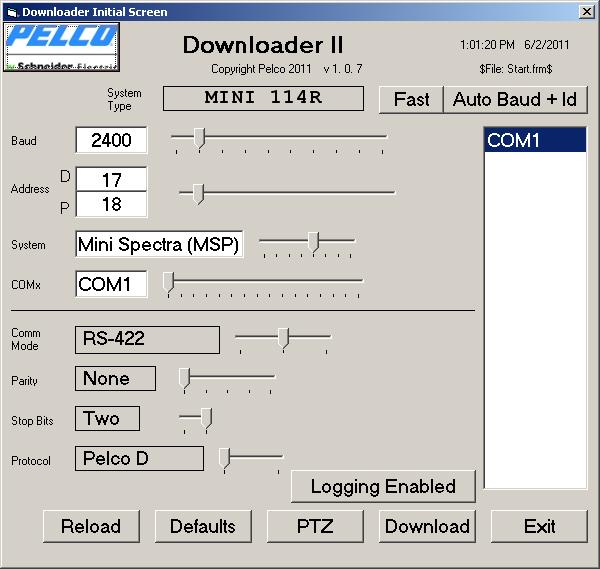Click the Baud field showing 2400
Screen dimensions: 600x569
click(111, 140)
